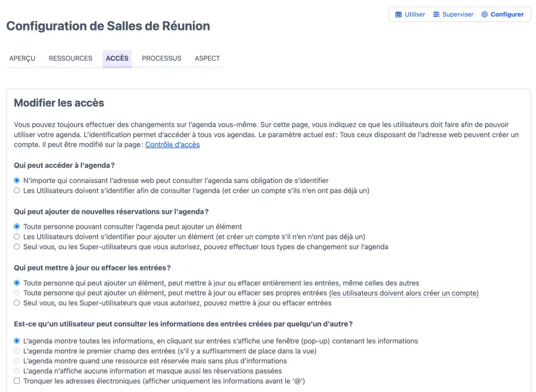536x392 pixels.
Task: Open the Aspect tab
Action: click(x=207, y=58)
